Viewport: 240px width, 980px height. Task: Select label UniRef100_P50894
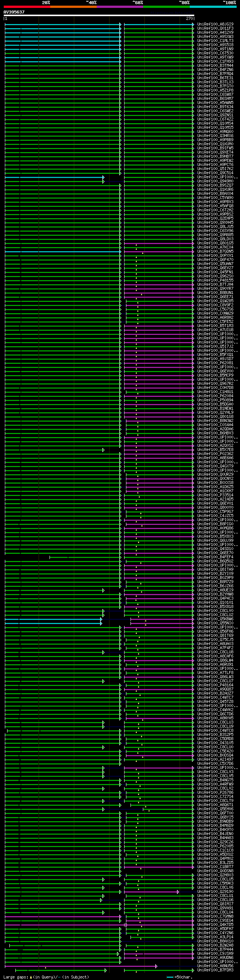coord(215,400)
